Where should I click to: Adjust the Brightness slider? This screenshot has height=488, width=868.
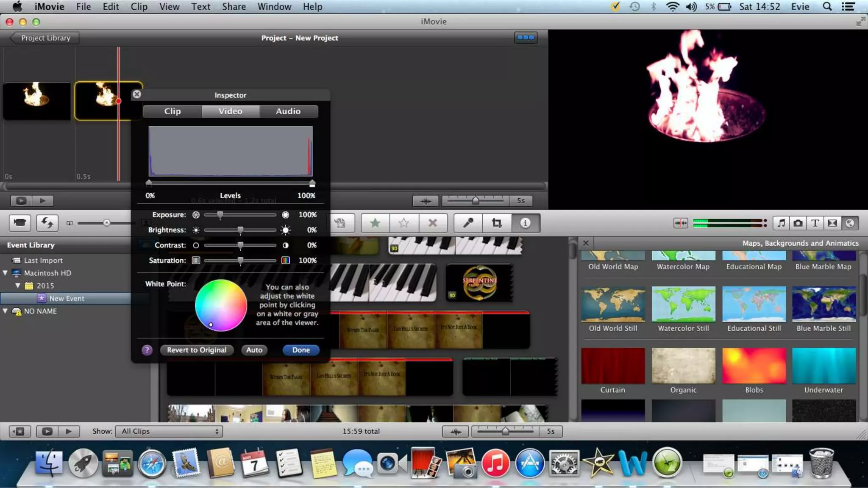click(240, 230)
